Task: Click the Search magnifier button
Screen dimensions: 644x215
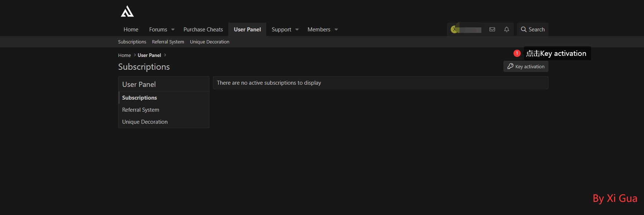Action: (x=532, y=30)
